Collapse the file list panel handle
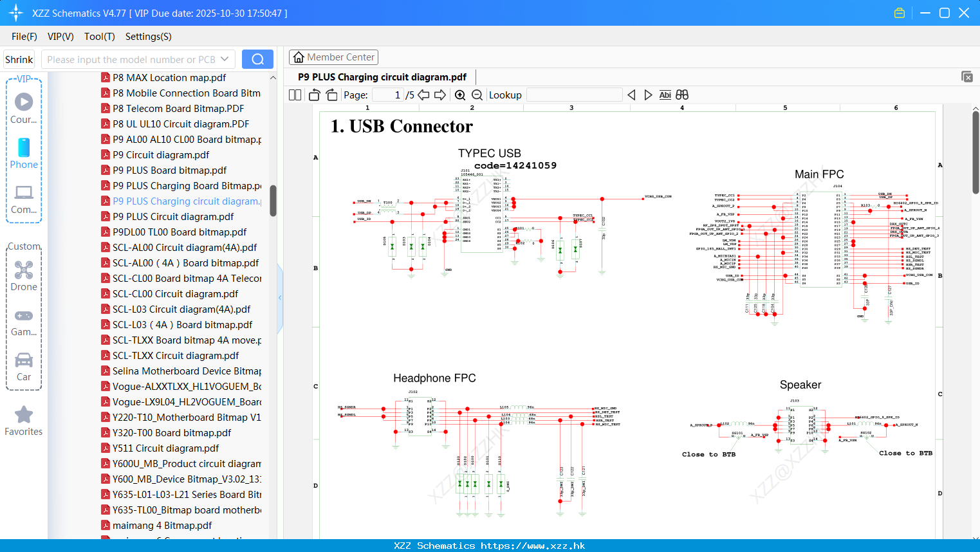Viewport: 980px width, 552px height. 280,297
